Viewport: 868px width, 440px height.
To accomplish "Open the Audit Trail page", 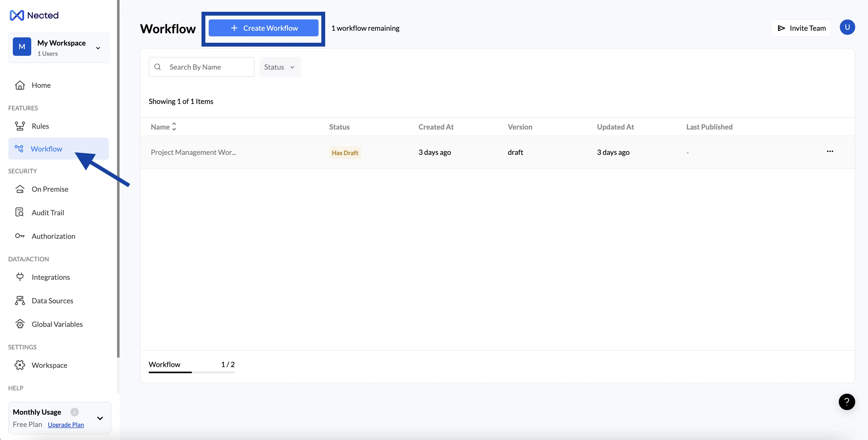I will pos(48,213).
